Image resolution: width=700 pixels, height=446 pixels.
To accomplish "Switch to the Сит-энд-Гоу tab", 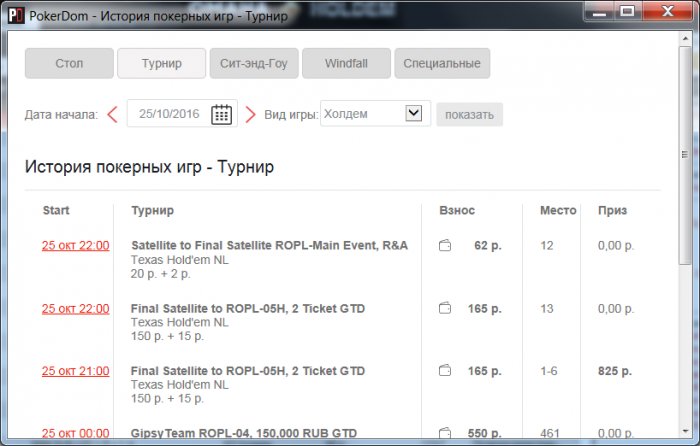I will click(254, 63).
